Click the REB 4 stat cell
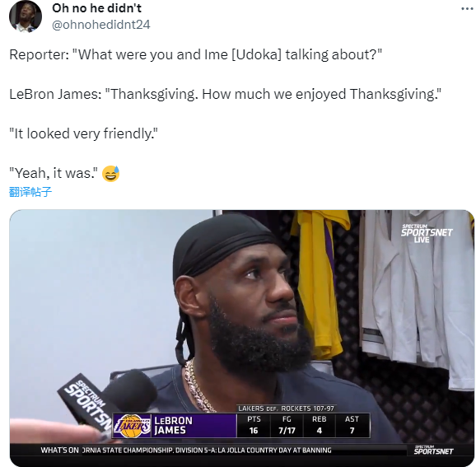The height and width of the screenshot is (467, 476). [x=319, y=425]
